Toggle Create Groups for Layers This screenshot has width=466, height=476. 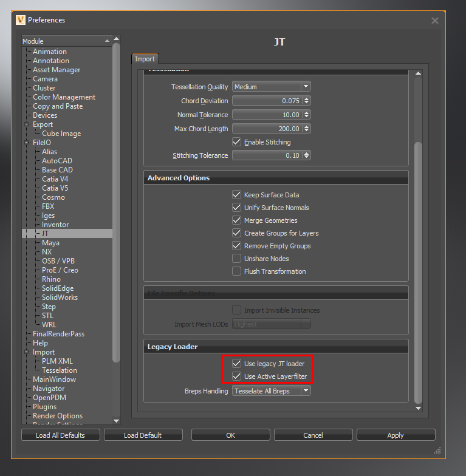coord(237,233)
